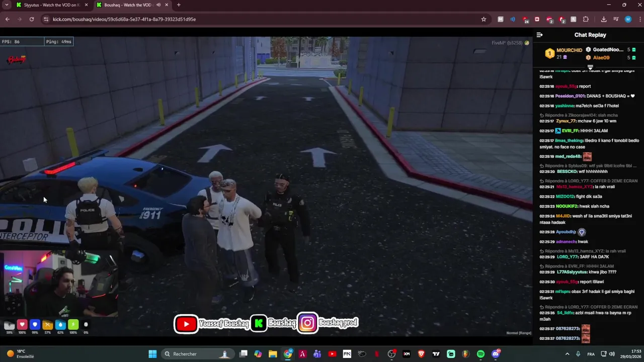Open red extension with badge 24
This screenshot has height=362, width=644.
[x=525, y=20]
